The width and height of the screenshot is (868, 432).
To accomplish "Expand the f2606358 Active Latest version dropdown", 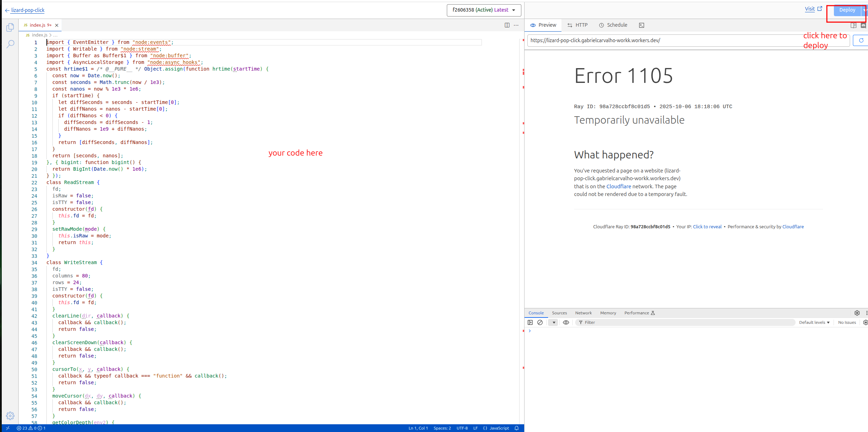I will coord(484,10).
